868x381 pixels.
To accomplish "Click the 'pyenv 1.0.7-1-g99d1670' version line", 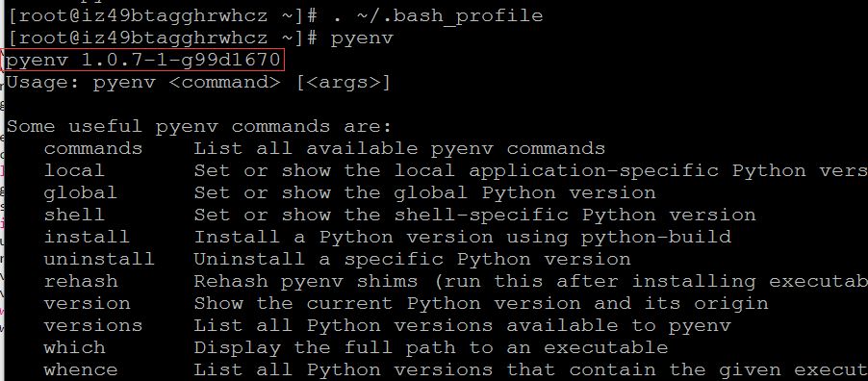I will pos(143,60).
